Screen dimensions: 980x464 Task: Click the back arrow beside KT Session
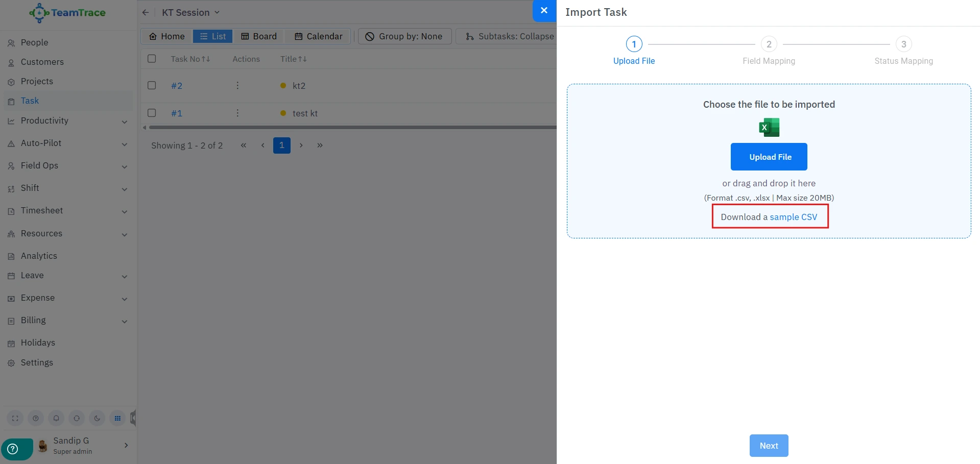point(146,13)
